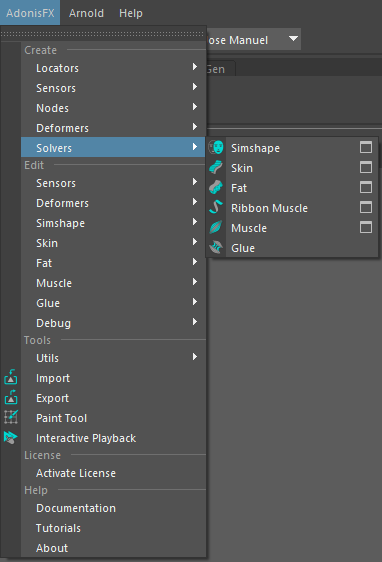Screen dimensions: 382x562
Task: Open Ribbon Muscle option box
Action: coord(366,207)
